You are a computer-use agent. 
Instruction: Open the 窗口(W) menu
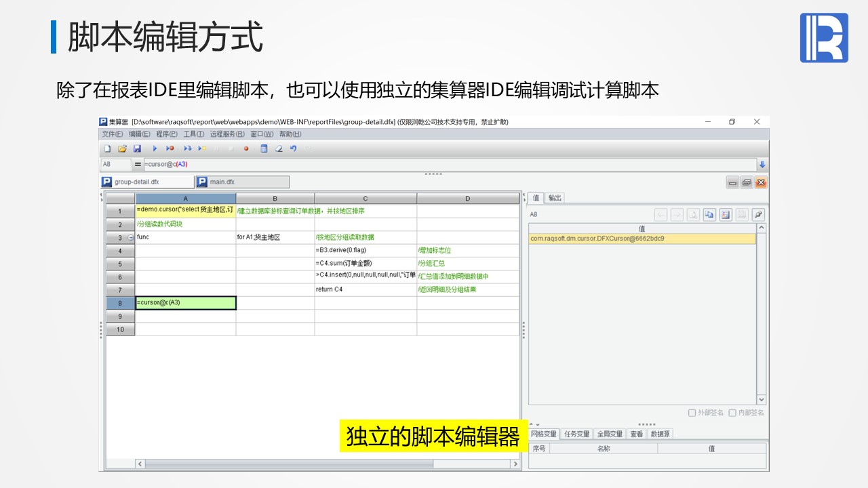coord(262,134)
